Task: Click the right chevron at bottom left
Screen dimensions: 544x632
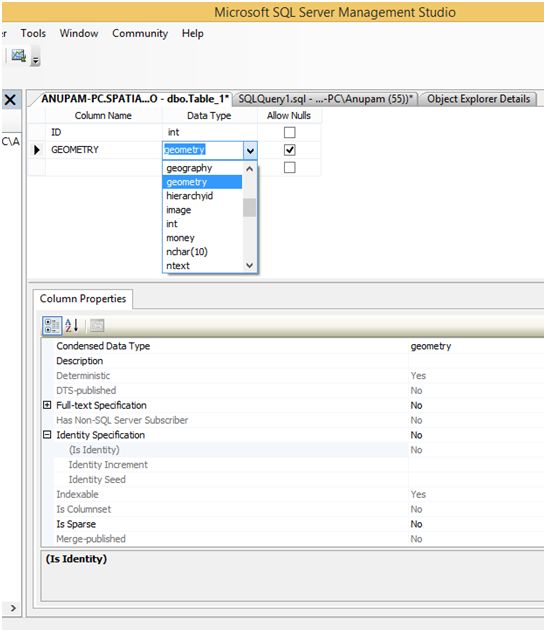Action: coord(13,608)
